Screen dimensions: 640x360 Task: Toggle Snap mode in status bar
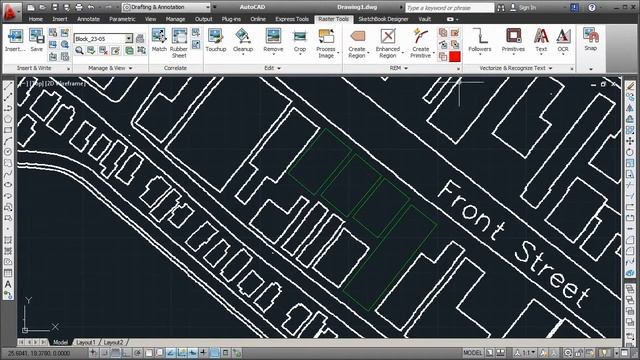105,353
